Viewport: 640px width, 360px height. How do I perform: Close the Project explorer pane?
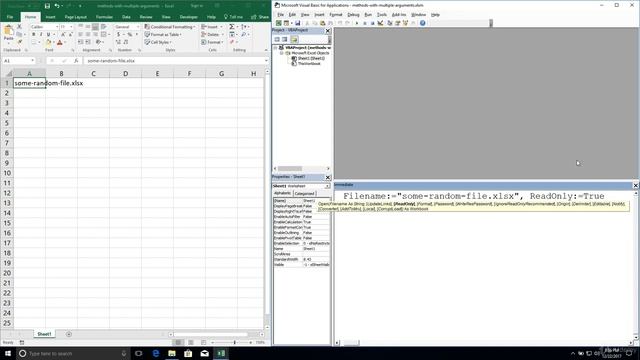tap(328, 31)
